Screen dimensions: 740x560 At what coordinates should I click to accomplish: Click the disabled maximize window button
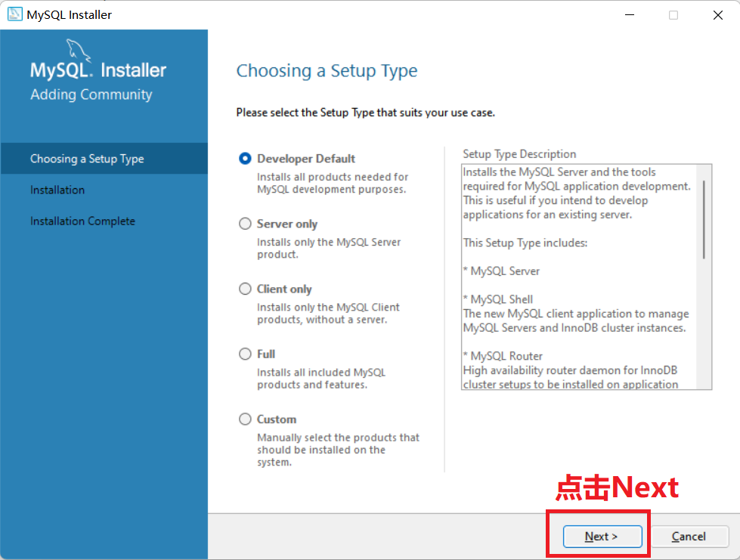[x=673, y=15]
